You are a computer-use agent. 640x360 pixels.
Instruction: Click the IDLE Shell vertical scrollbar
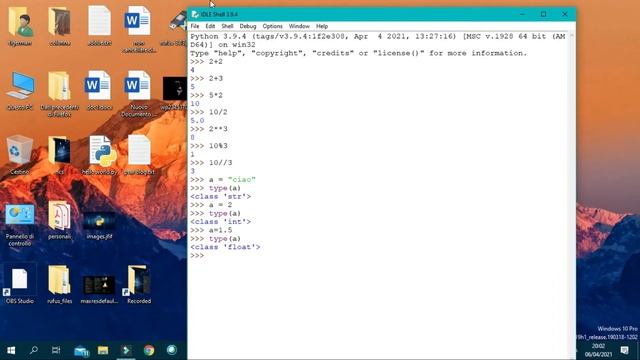(571, 196)
